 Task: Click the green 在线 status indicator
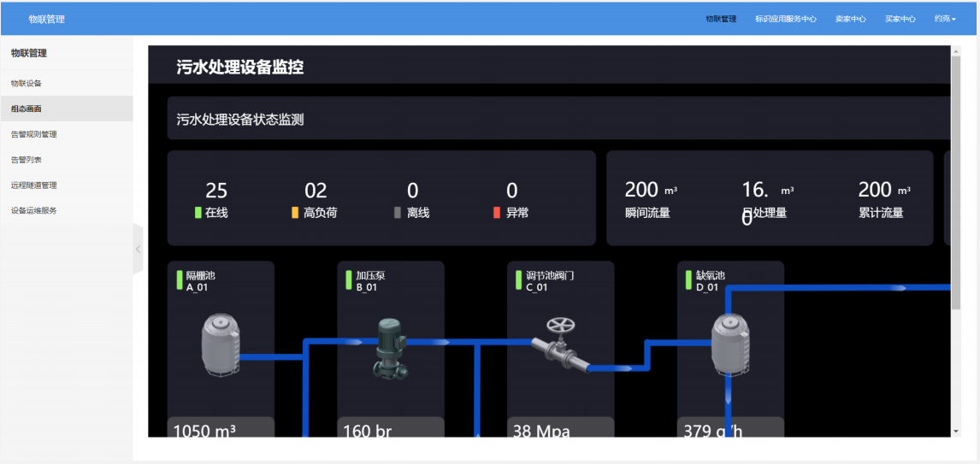(x=198, y=213)
